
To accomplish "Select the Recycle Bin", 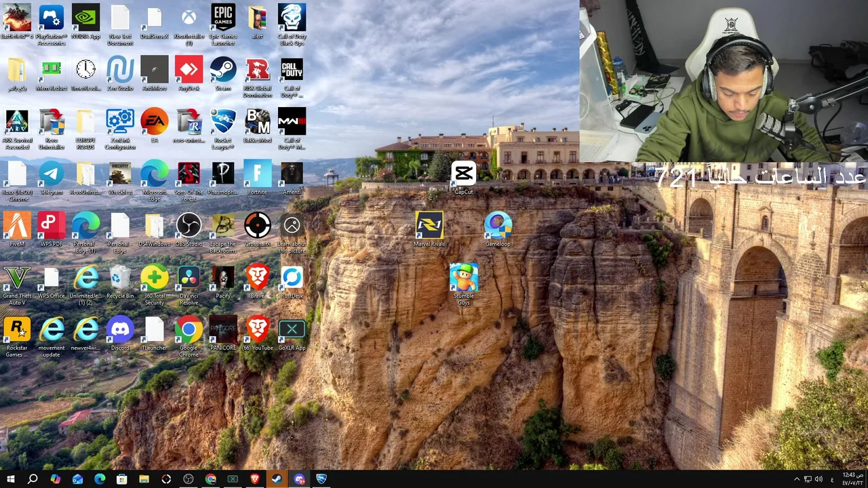I will coord(120,282).
